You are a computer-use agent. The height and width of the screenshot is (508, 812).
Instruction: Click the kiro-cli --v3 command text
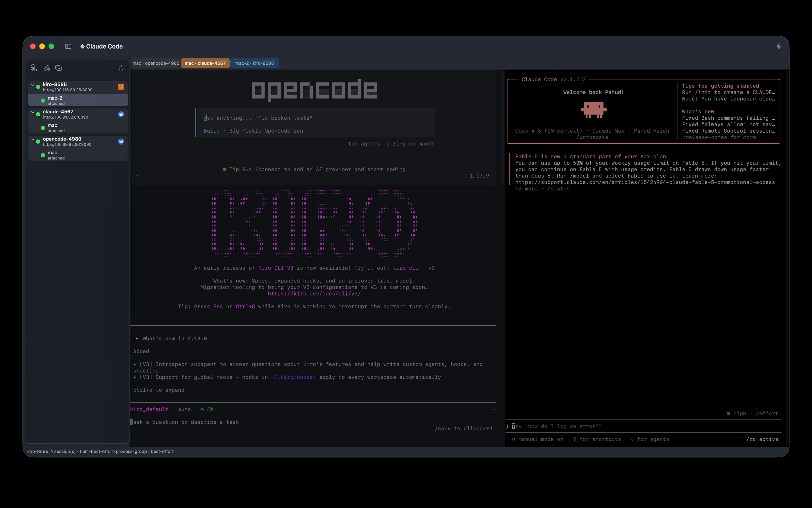click(413, 268)
